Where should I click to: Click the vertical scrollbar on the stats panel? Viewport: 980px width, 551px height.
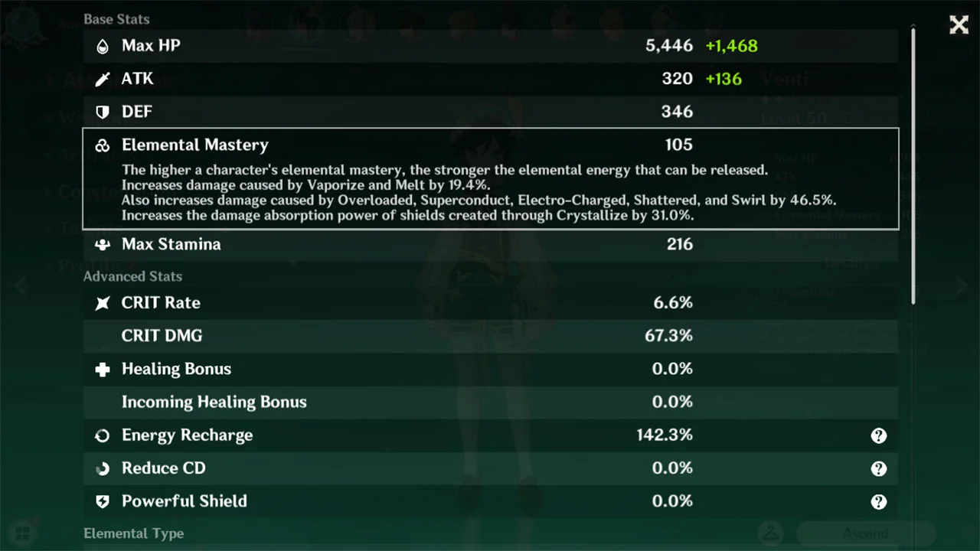(x=913, y=165)
